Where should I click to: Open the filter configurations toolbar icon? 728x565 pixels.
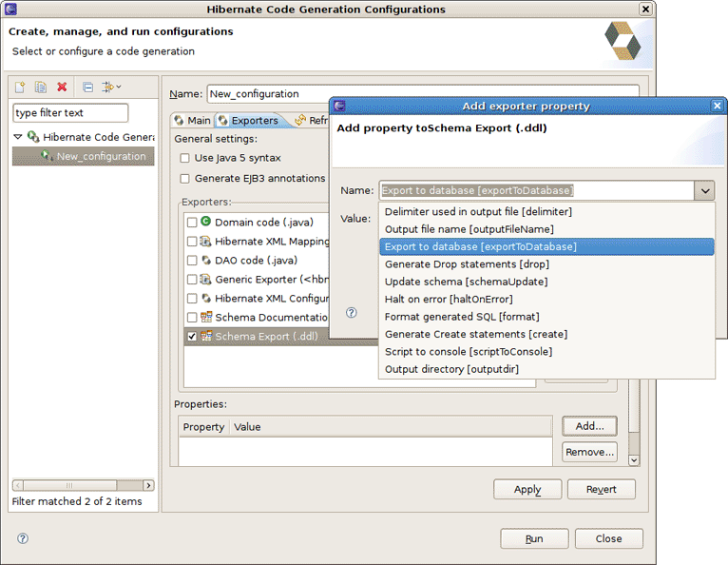110,87
